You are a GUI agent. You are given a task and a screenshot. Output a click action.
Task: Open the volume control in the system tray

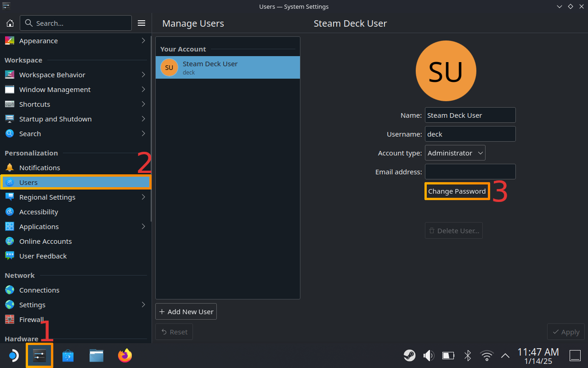click(428, 355)
